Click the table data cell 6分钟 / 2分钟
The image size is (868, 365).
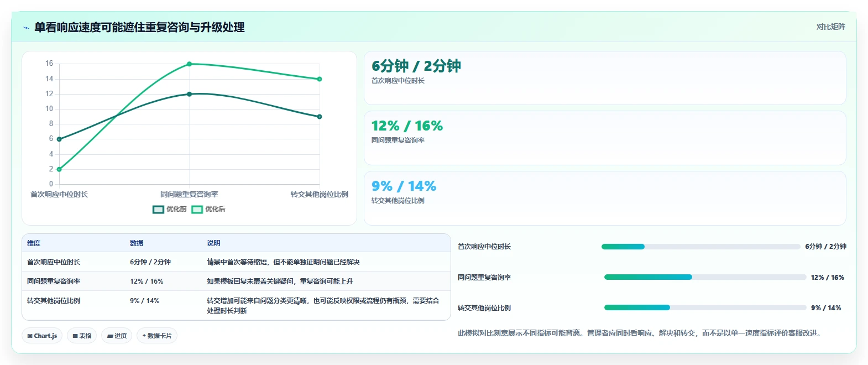(150, 262)
